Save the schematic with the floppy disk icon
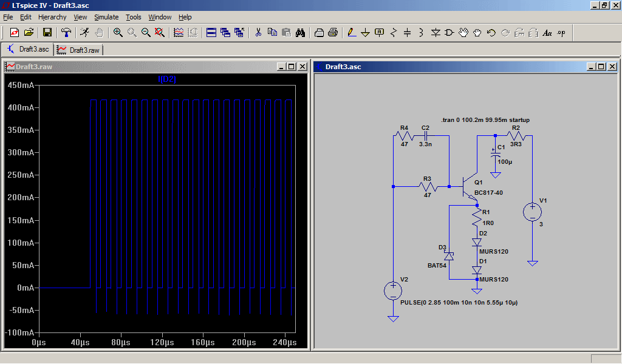Screen dimensions: 622x364 [47, 33]
